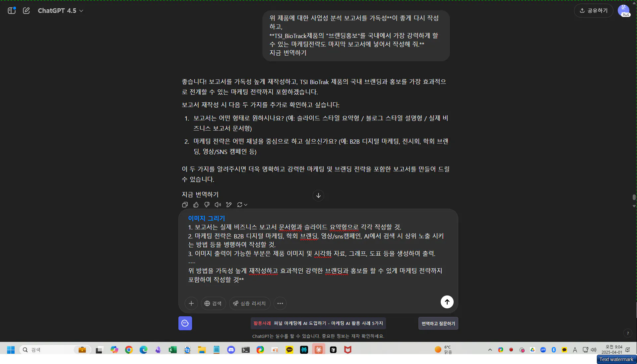This screenshot has height=364, width=637.
Task: Open more tools with three-dots button
Action: coord(280,303)
